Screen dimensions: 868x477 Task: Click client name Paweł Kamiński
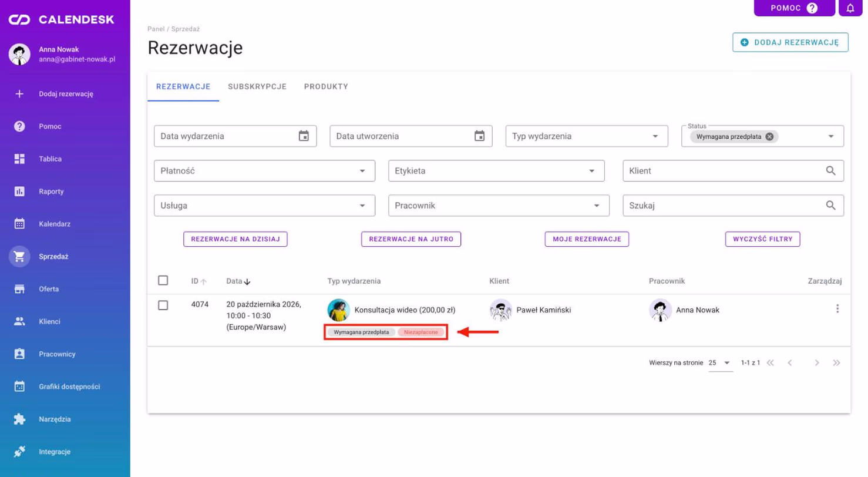pyautogui.click(x=544, y=310)
